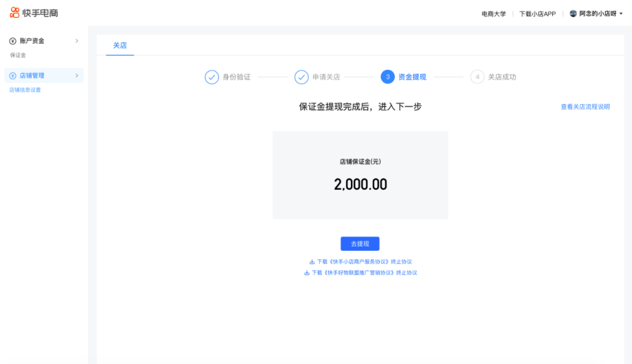Click download icon for 快手小店商户服务协议
Viewport: 632px width, 364px height.
[x=312, y=262]
